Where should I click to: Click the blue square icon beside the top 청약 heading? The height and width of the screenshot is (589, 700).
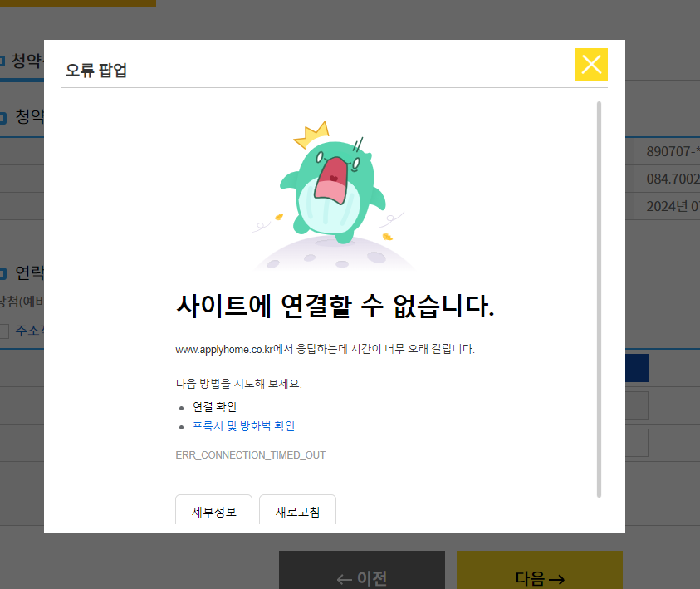pos(3,61)
